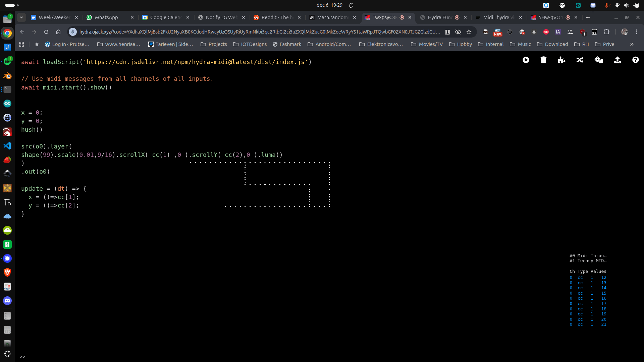The width and height of the screenshot is (644, 362).
Task: Open the Projects bookmarks folder
Action: coord(214,44)
